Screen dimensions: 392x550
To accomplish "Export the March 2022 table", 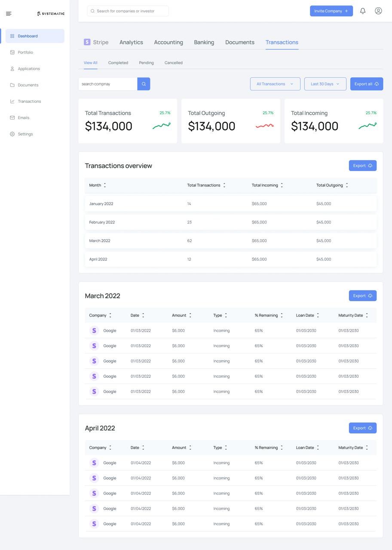I will coord(363,296).
